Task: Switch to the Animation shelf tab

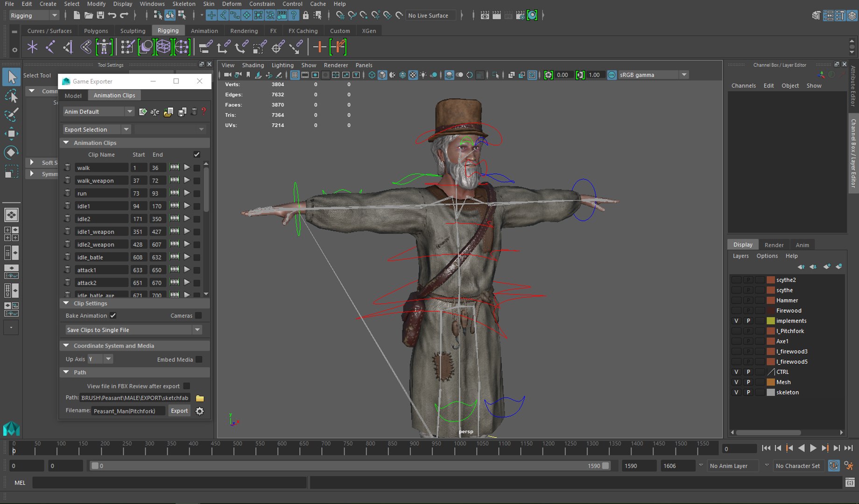Action: pyautogui.click(x=204, y=31)
